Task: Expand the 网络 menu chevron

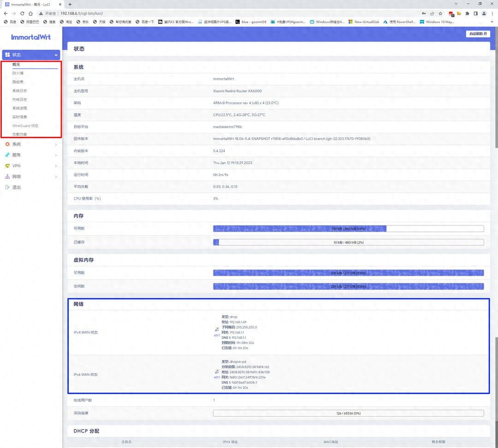Action: click(x=56, y=177)
